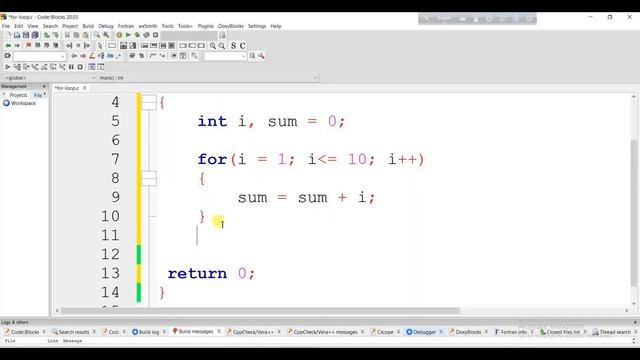The image size is (640, 360).
Task: Start debugger with Debug/Continue arrow
Action: pos(7,67)
